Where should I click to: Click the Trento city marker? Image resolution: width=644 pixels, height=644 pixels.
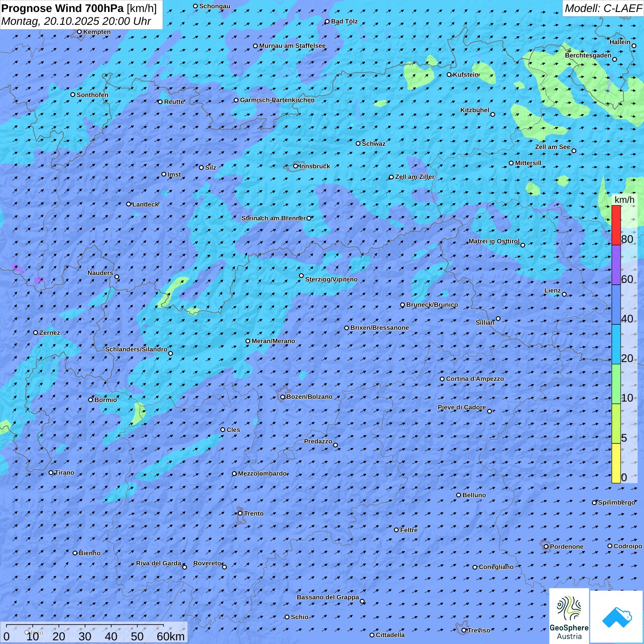[x=240, y=513]
